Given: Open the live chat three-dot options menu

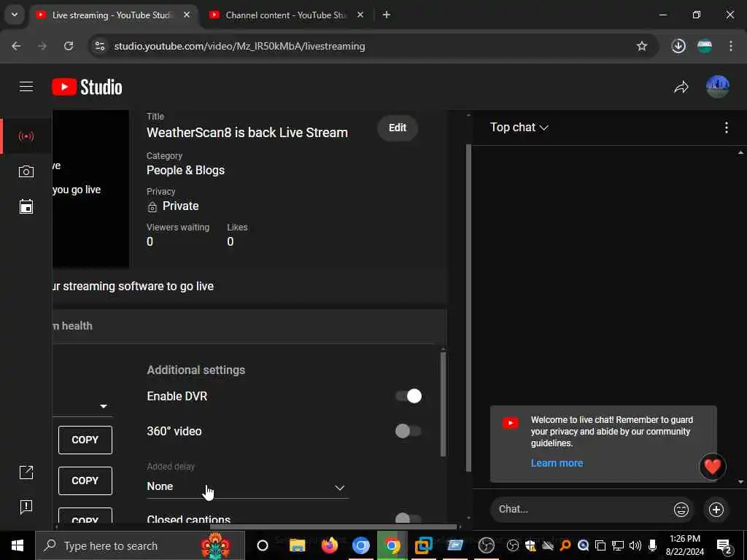Looking at the screenshot, I should pos(726,128).
